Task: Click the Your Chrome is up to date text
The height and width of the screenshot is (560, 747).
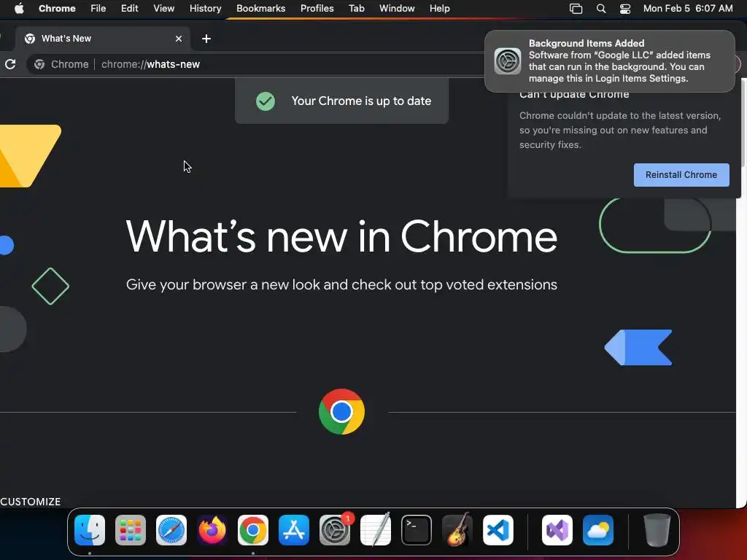Action: tap(361, 101)
